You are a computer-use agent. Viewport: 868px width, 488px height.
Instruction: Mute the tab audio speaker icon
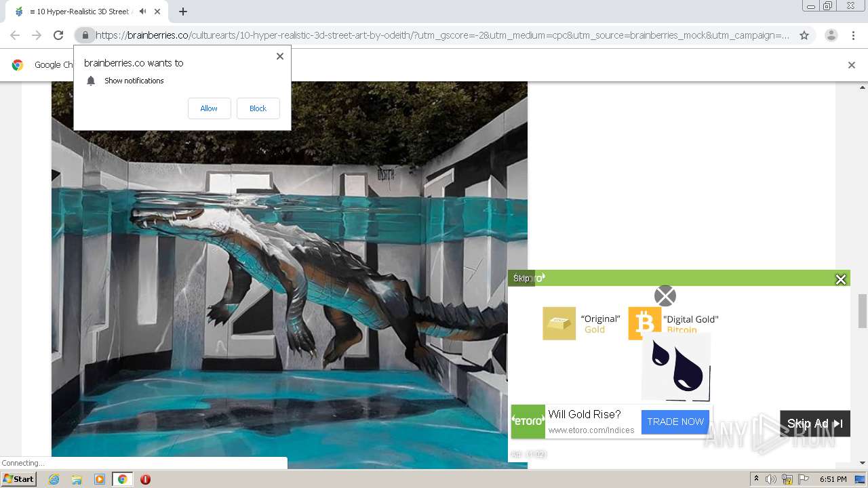(142, 12)
